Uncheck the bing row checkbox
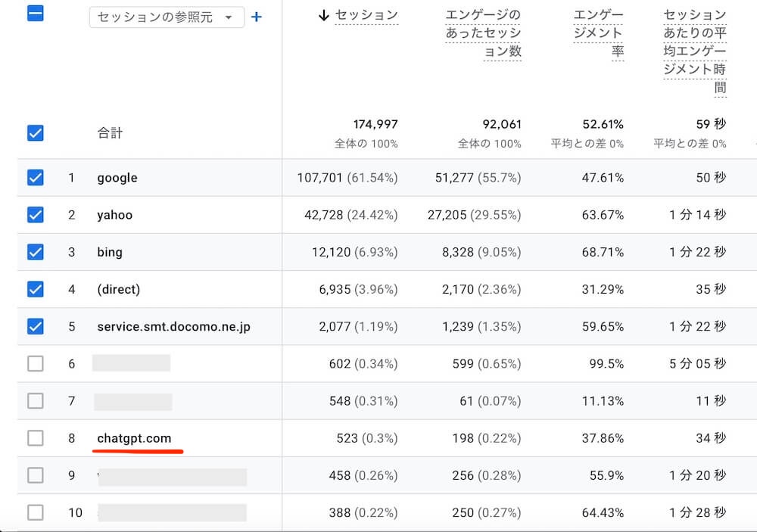The width and height of the screenshot is (757, 532). [36, 252]
